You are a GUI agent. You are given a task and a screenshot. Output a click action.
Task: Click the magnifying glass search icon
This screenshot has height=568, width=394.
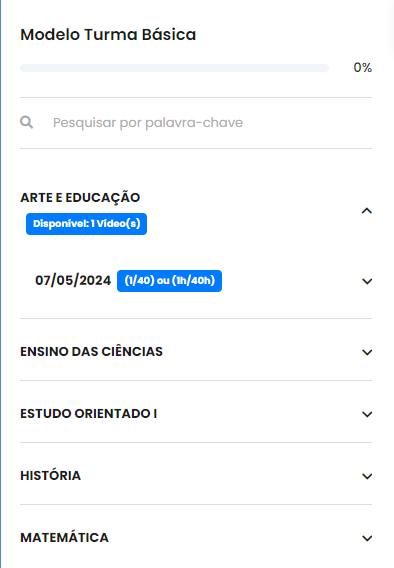(26, 122)
